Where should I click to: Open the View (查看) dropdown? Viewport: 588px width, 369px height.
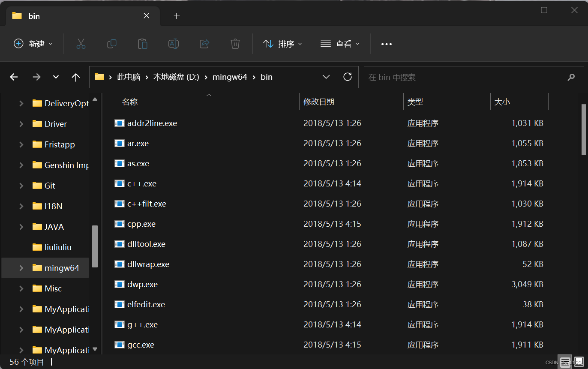340,44
